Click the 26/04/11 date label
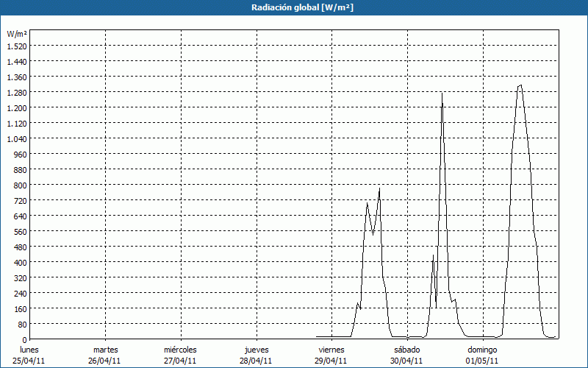Viewport: 588px width, 368px height. pos(104,361)
